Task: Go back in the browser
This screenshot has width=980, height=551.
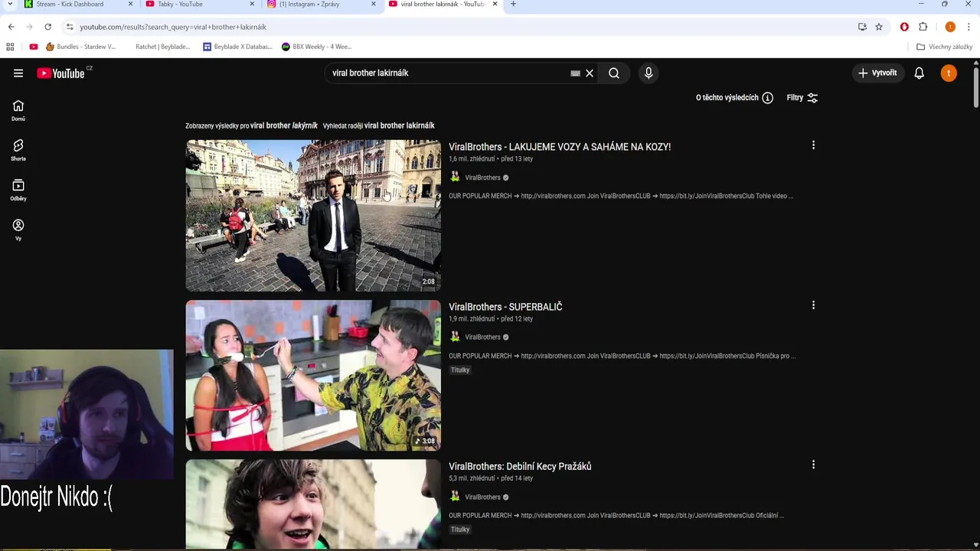Action: [11, 27]
